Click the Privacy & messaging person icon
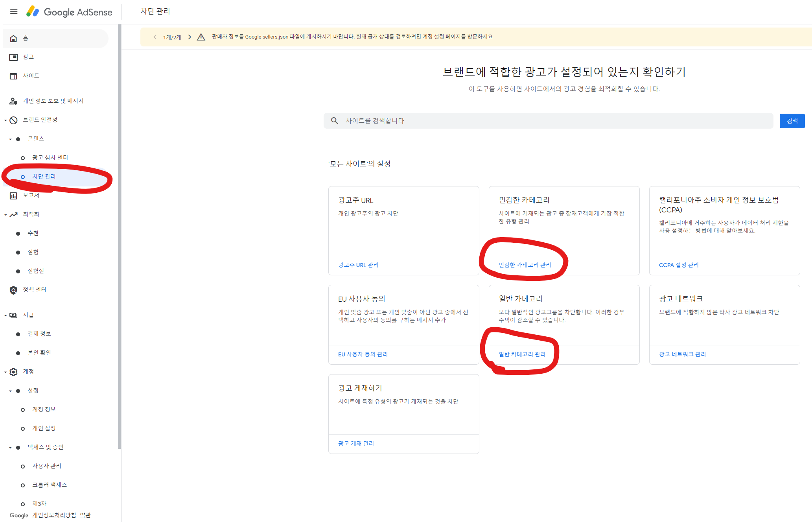Screen dimensions: 812x522 [x=13, y=101]
